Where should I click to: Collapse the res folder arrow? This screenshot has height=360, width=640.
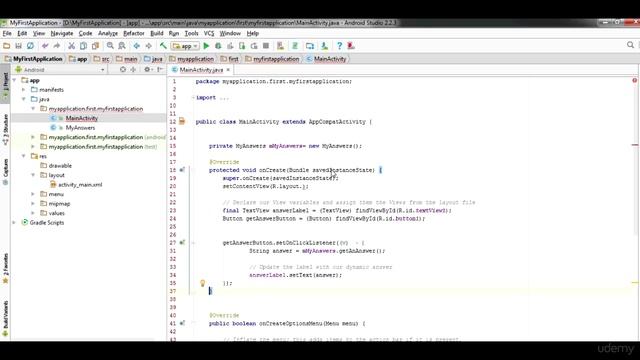[24, 156]
